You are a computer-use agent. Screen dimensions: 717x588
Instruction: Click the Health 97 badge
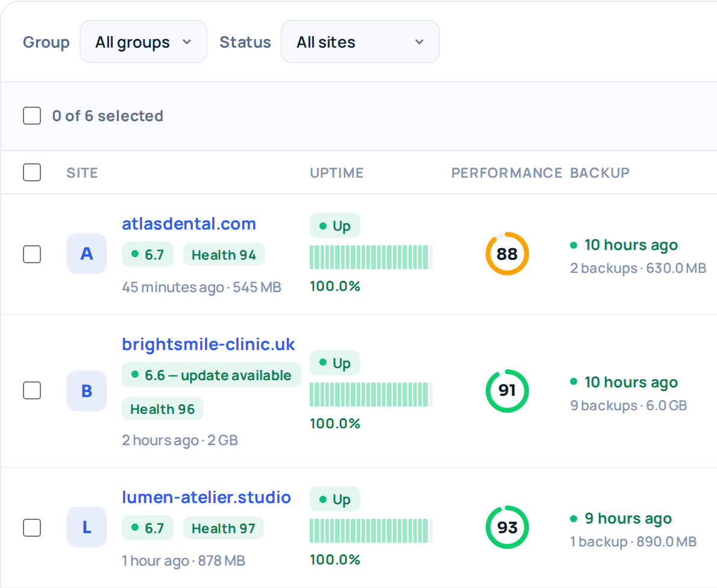pos(224,528)
